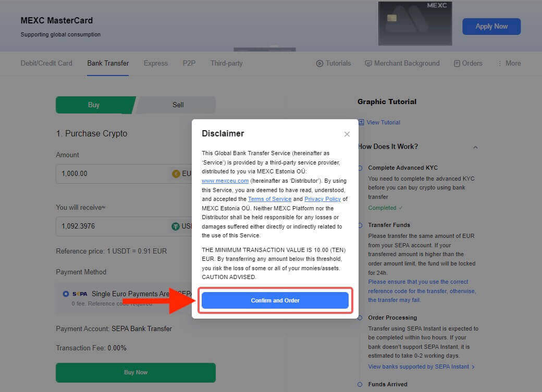The height and width of the screenshot is (392, 542).
Task: Switch to the Express tab
Action: (x=155, y=63)
